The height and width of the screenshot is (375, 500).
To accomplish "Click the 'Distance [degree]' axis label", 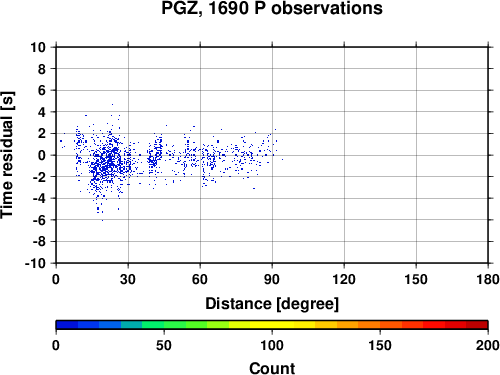I will 272,304.
